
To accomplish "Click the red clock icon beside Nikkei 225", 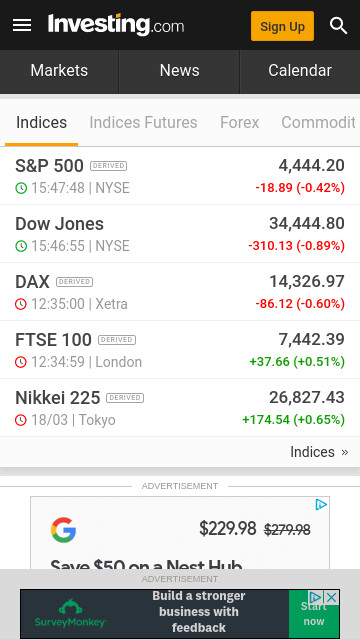I will 21,420.
